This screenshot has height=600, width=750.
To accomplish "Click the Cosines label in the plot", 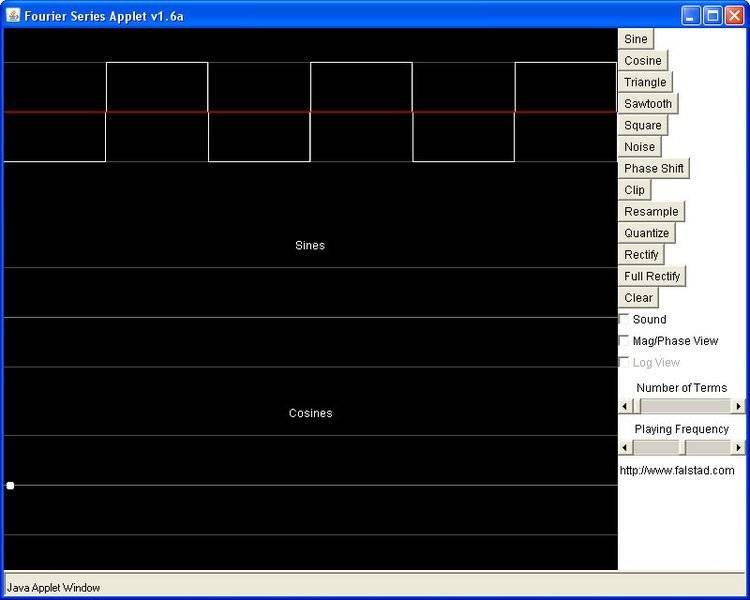I will [310, 413].
